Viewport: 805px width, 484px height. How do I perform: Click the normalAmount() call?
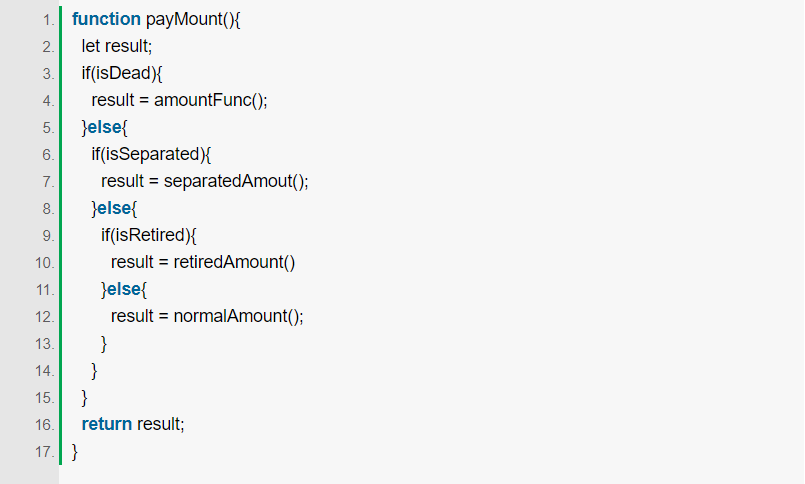coord(238,316)
